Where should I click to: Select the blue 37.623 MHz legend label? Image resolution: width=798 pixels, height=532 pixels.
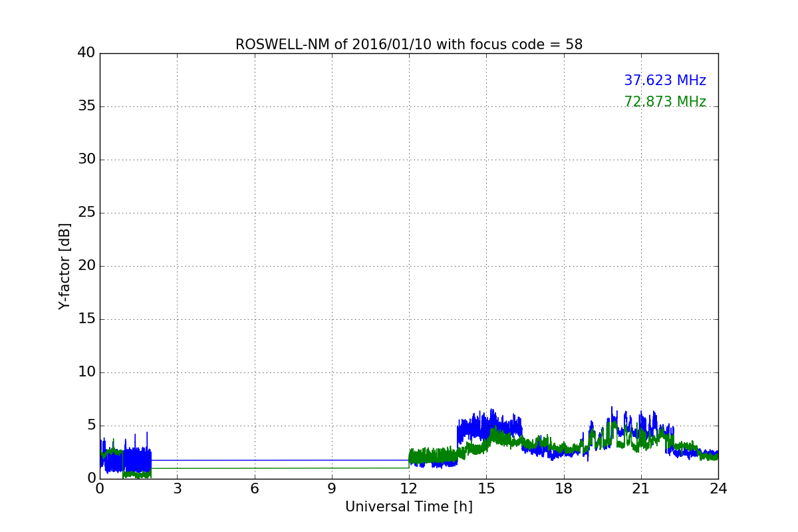664,80
